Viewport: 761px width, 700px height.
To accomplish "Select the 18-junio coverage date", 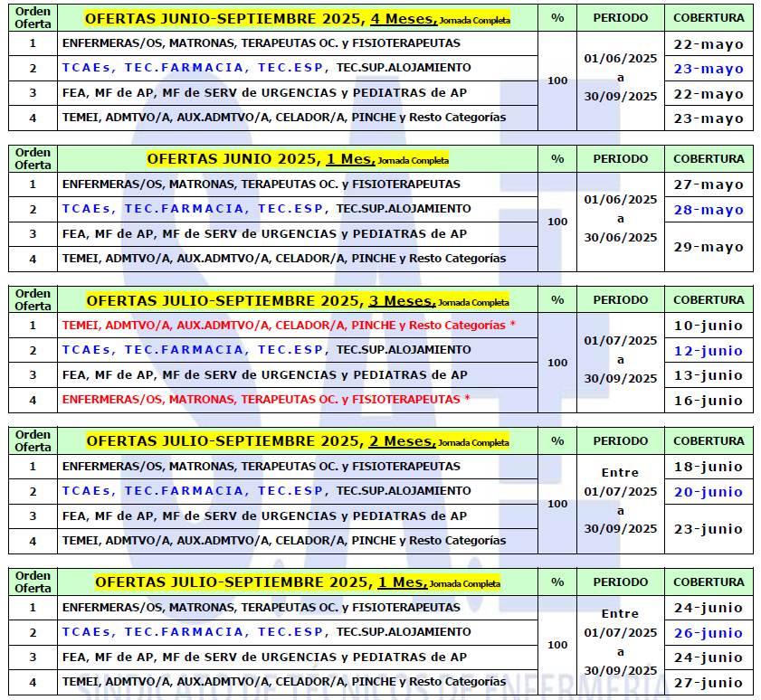I will click(709, 467).
